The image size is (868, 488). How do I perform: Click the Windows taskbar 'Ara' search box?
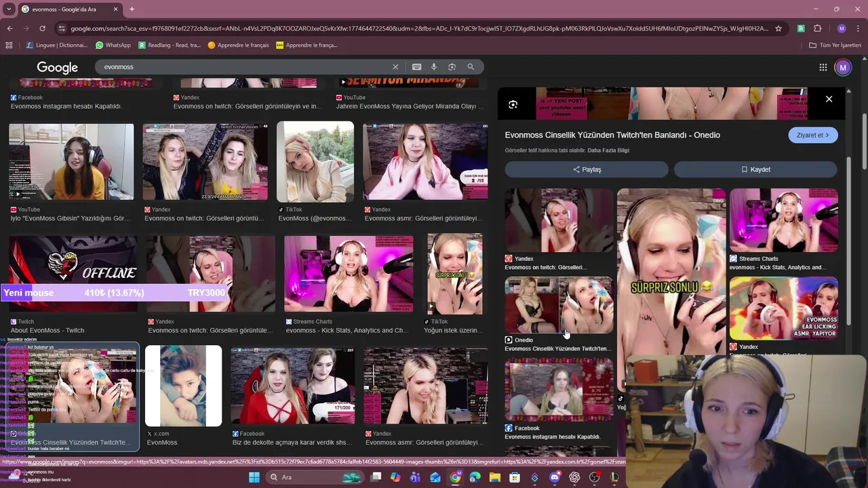(x=314, y=477)
